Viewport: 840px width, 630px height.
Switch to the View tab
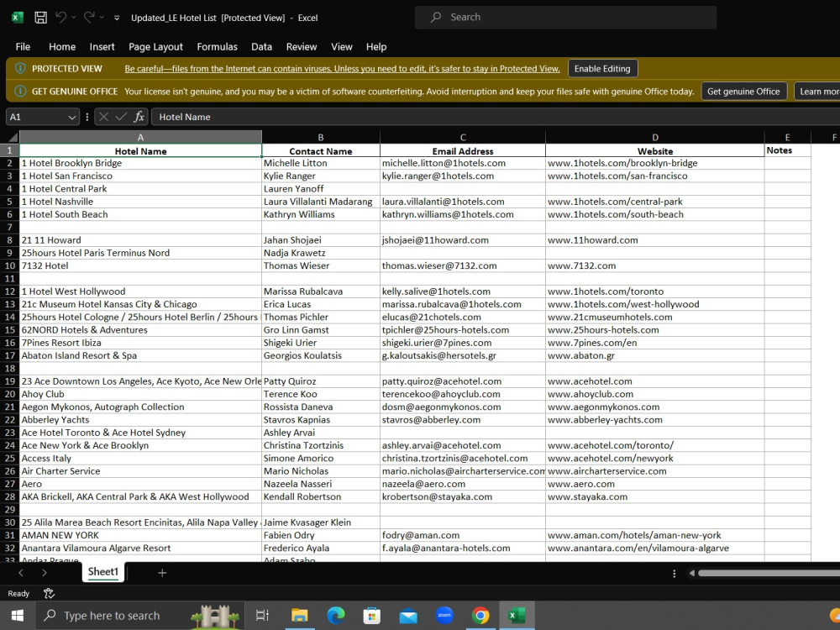(x=341, y=46)
